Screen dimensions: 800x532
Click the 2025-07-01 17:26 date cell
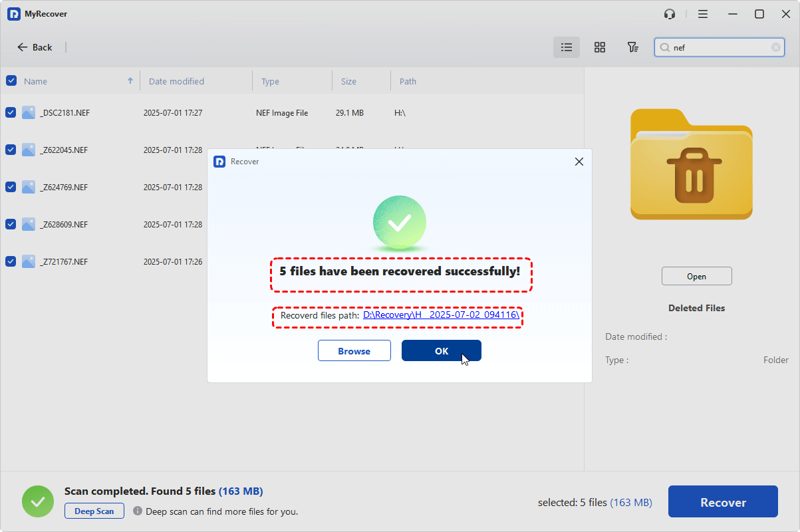coord(173,262)
